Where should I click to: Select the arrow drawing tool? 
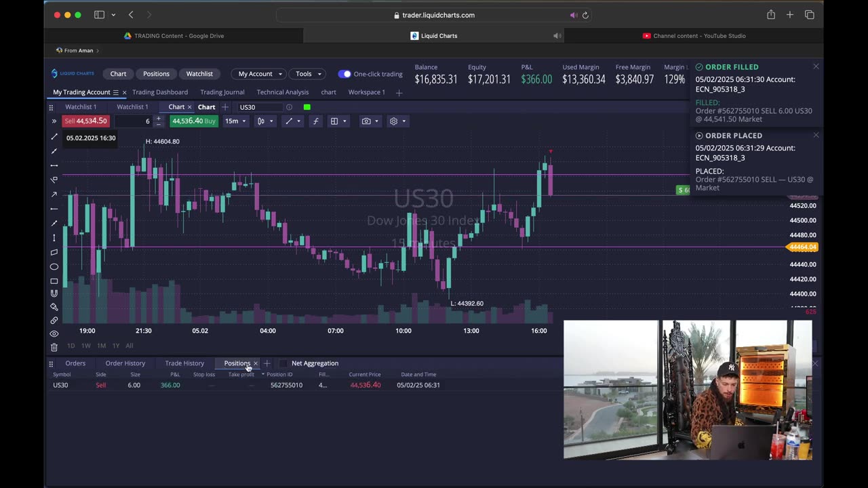[54, 195]
